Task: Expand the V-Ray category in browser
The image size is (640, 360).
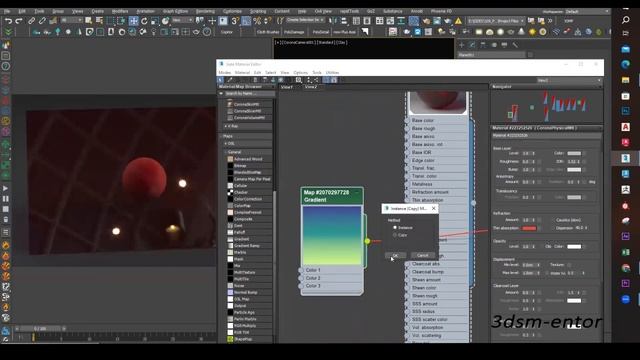Action: (226, 126)
